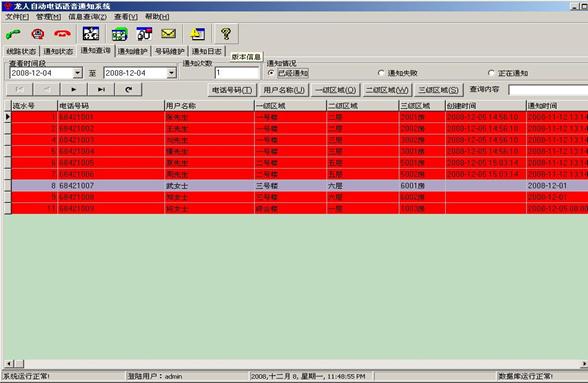
Task: Click the 创建时间 column header
Action: [x=486, y=106]
